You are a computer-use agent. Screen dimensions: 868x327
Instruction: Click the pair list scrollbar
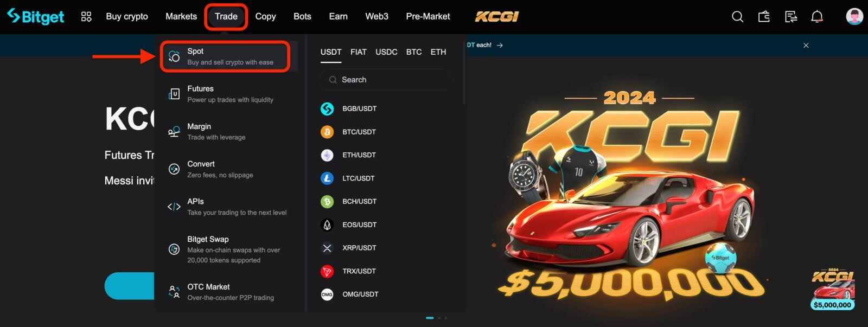pos(464,70)
